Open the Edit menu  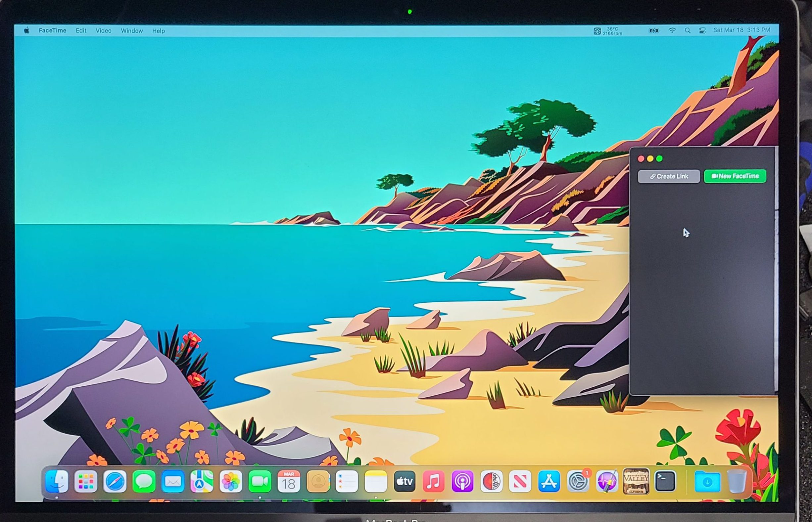pos(81,30)
